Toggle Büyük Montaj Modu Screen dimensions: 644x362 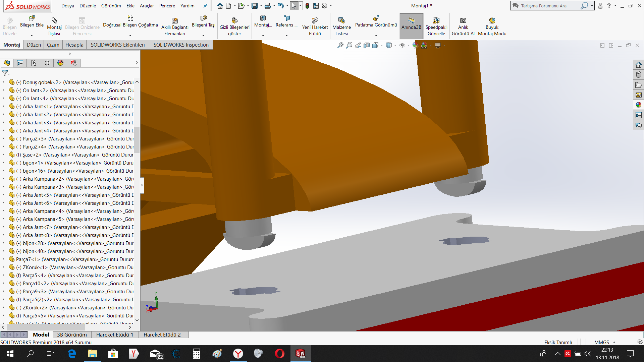(x=492, y=26)
